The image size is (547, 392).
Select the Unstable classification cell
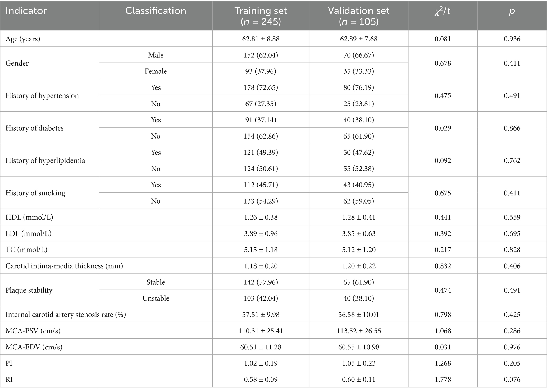[156, 298]
